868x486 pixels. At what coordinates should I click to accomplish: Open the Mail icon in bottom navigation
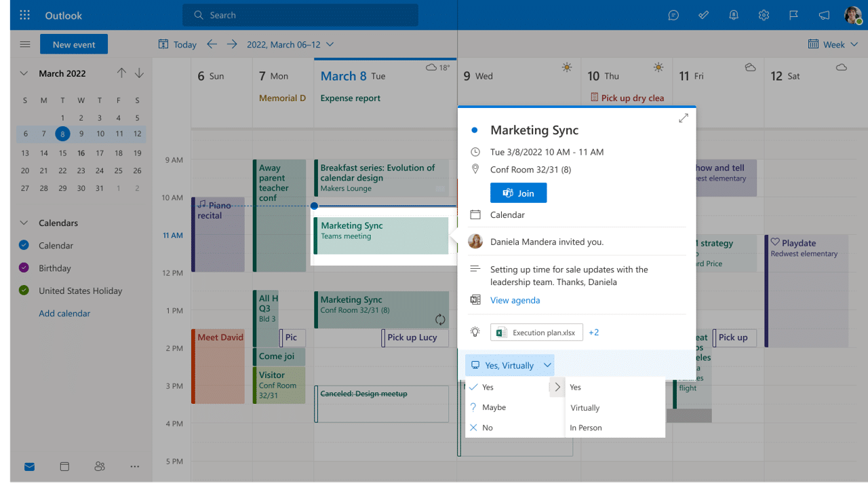point(29,466)
